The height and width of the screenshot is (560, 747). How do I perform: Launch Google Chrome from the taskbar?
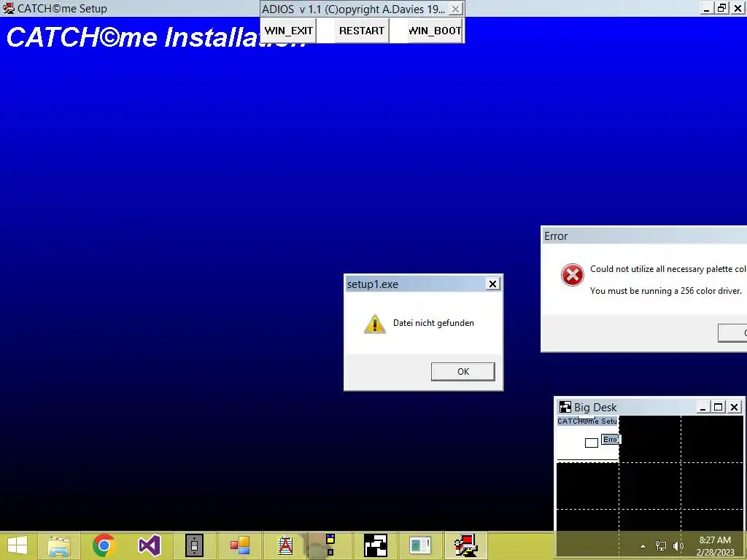tap(104, 545)
